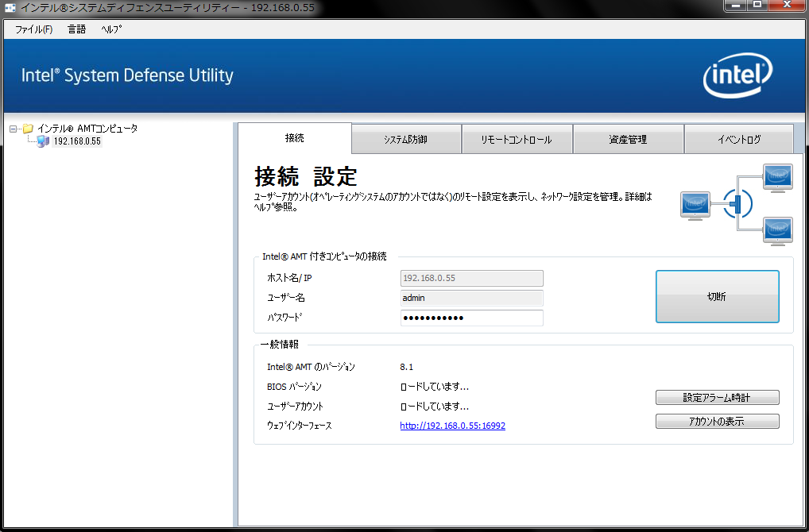Close the application window

(787, 5)
